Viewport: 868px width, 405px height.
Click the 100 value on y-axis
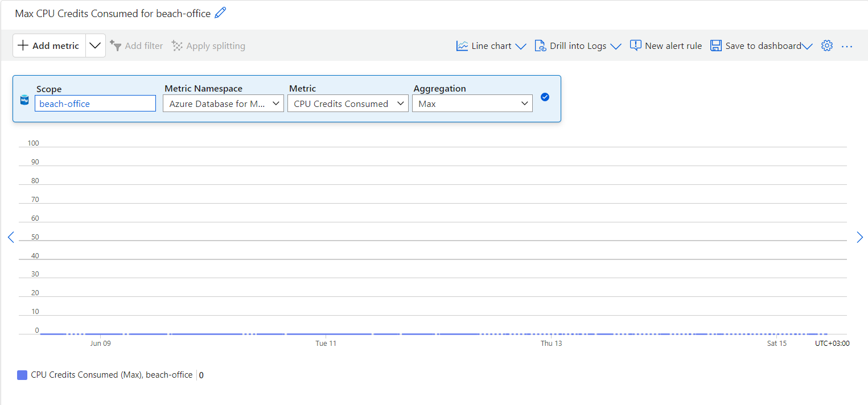point(33,143)
